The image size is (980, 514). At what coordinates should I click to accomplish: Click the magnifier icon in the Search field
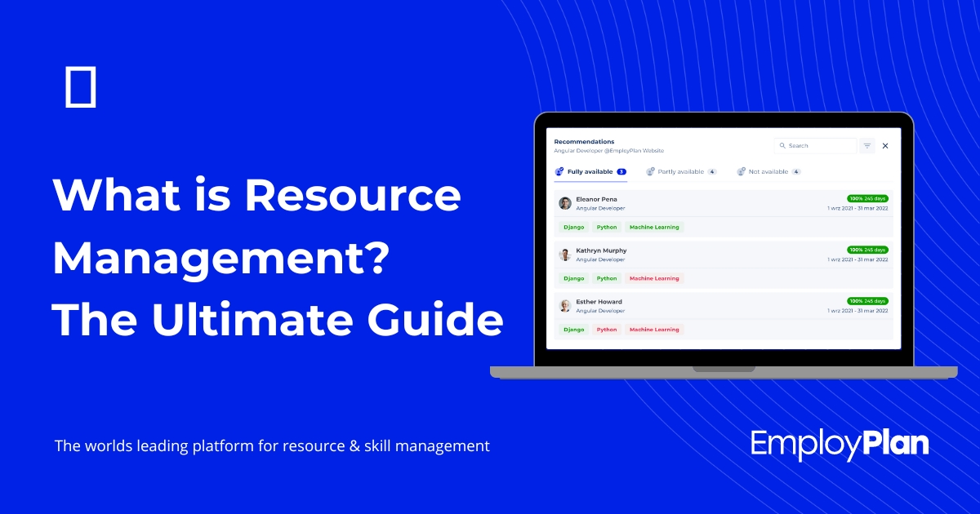tap(782, 146)
